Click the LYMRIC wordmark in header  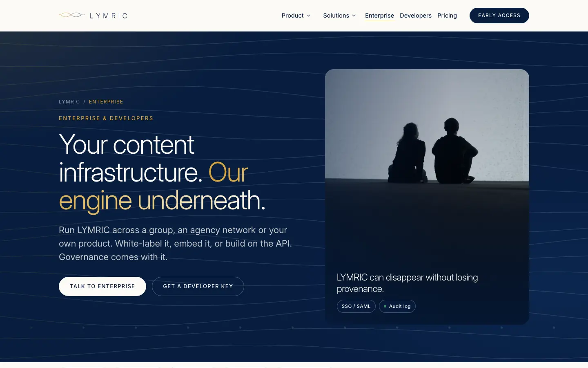click(109, 16)
